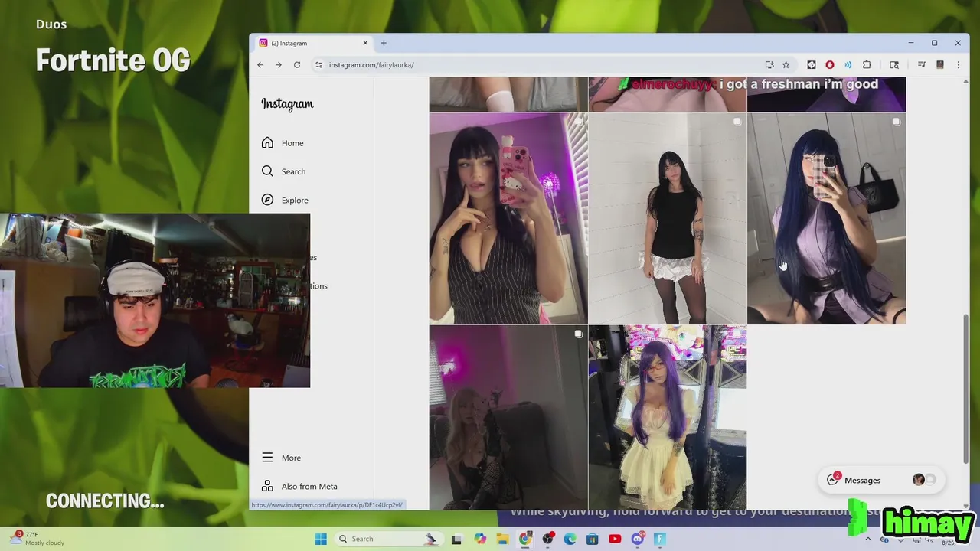The width and height of the screenshot is (980, 551).
Task: Click the More hamburger icon
Action: (267, 458)
